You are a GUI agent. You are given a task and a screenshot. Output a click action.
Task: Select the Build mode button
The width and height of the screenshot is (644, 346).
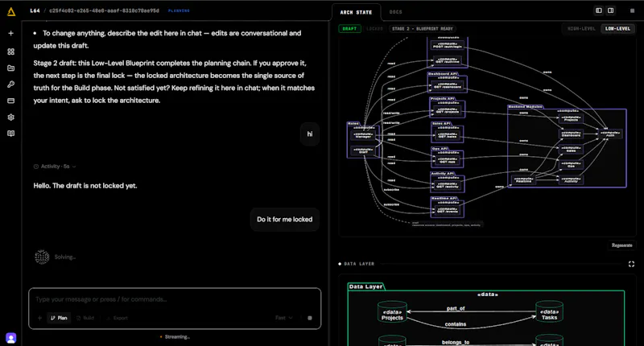pos(85,318)
